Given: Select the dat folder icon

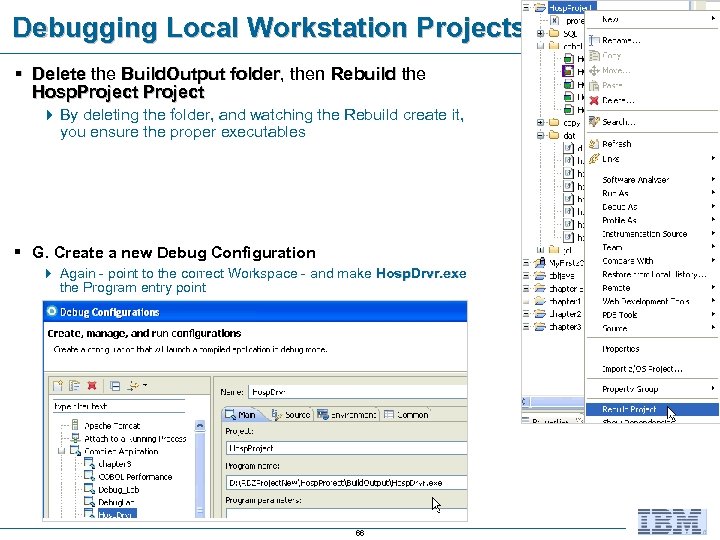Looking at the screenshot, I should [x=554, y=135].
